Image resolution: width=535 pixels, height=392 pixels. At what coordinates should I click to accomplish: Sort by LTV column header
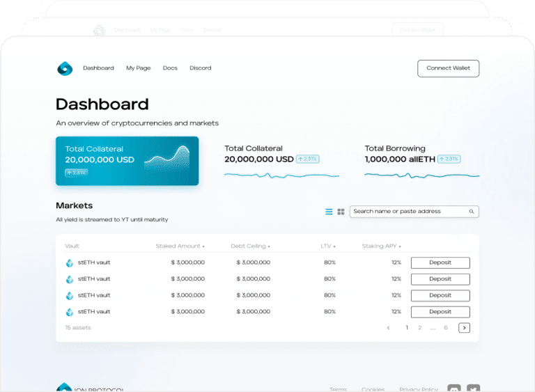click(x=327, y=246)
